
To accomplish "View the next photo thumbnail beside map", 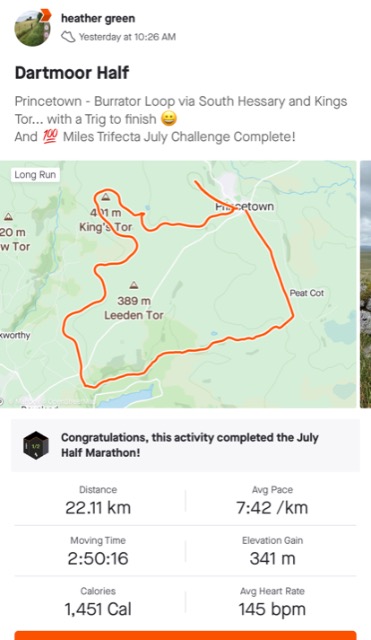I will point(365,284).
